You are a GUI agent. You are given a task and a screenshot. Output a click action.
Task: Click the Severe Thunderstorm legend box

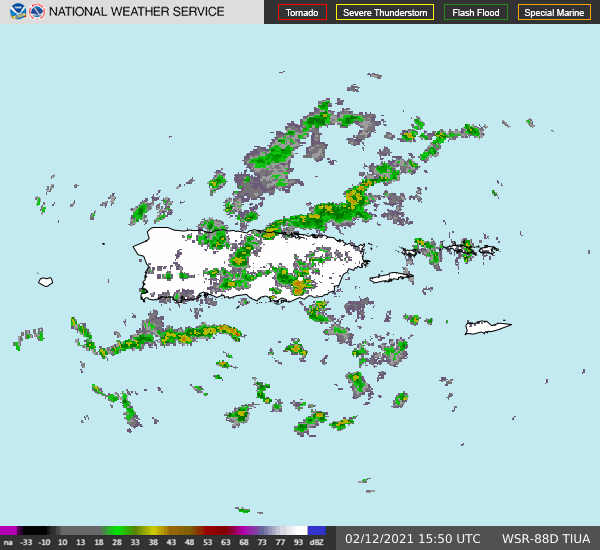coord(385,13)
